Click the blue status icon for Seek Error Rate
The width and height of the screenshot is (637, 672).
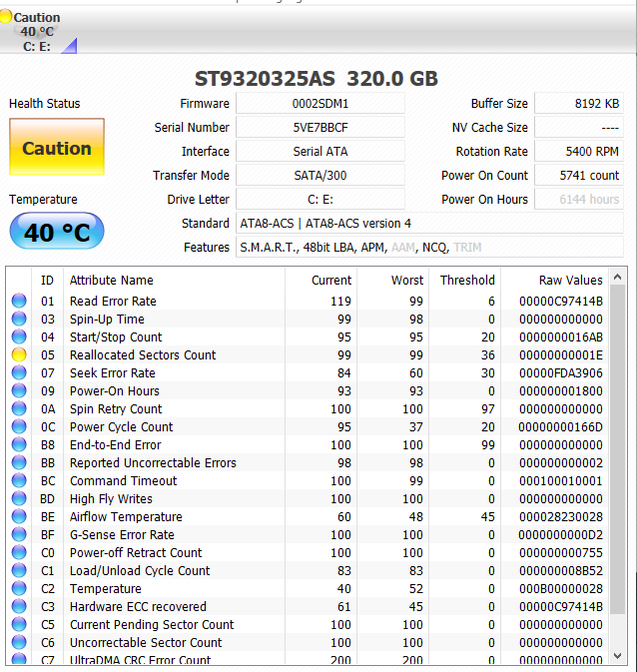coord(19,372)
